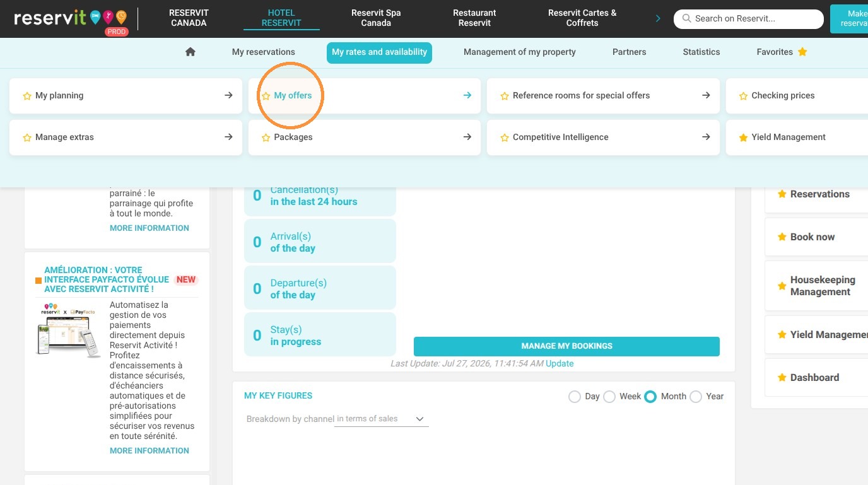Click star next to Reservations favorite

(782, 194)
